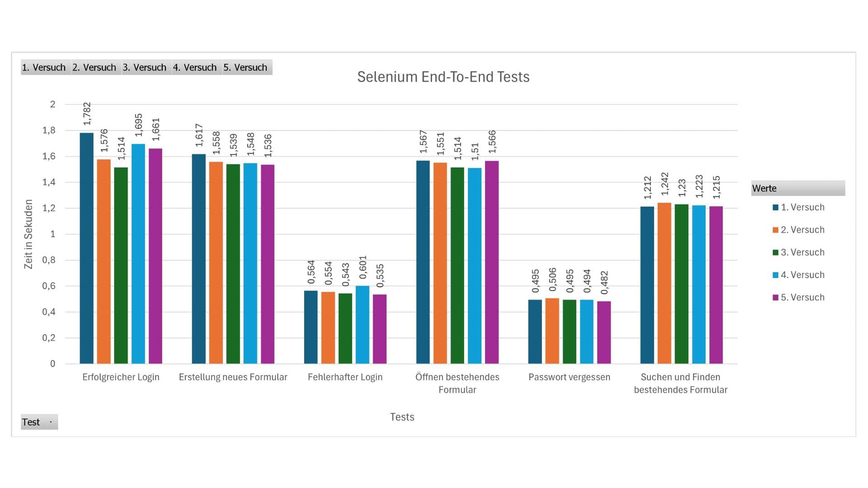Select the chart title Selenium End-To-End Tests
868x488 pixels.
click(443, 77)
